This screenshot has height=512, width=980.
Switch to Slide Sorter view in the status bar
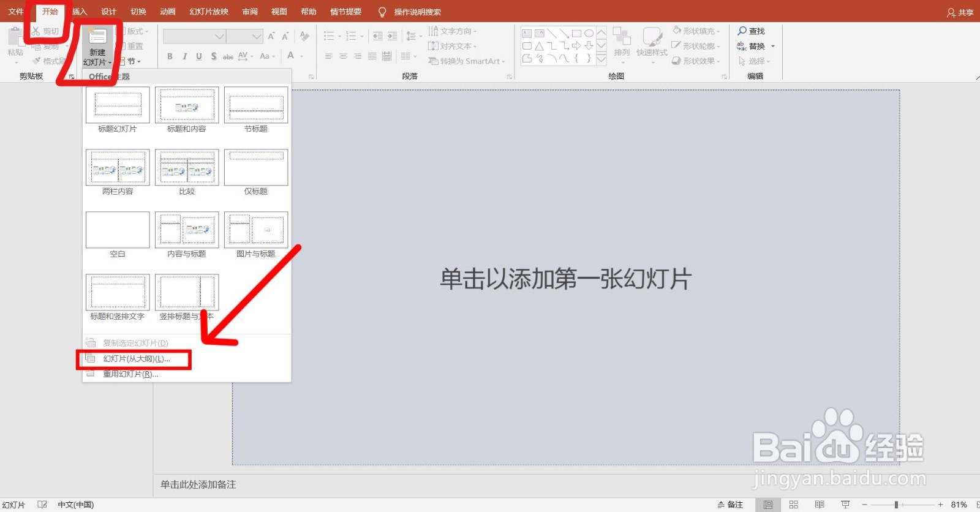click(x=794, y=505)
